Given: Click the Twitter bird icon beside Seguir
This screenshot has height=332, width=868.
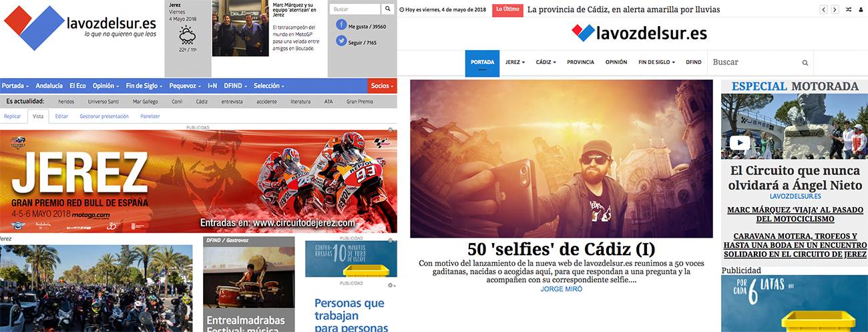Looking at the screenshot, I should point(341,41).
